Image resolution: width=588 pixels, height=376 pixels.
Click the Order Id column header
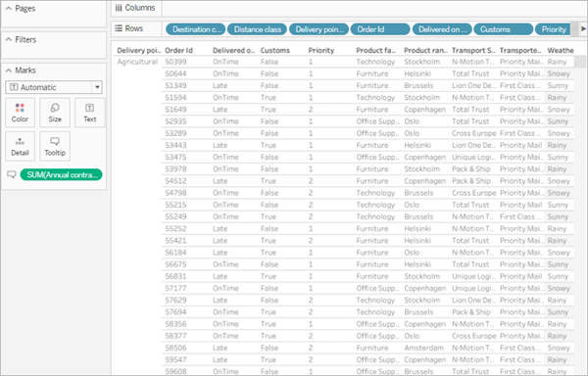click(179, 50)
